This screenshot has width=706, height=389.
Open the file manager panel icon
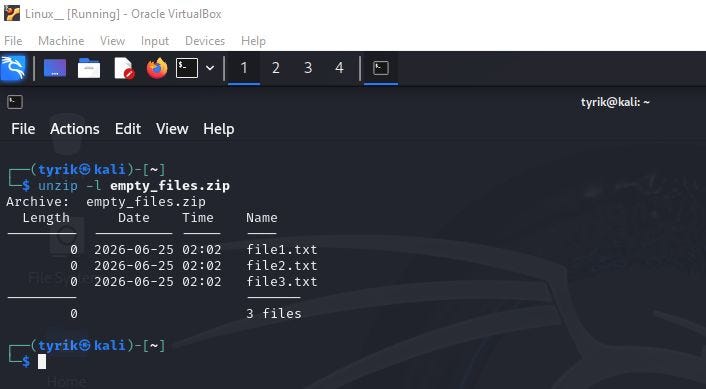pyautogui.click(x=89, y=68)
